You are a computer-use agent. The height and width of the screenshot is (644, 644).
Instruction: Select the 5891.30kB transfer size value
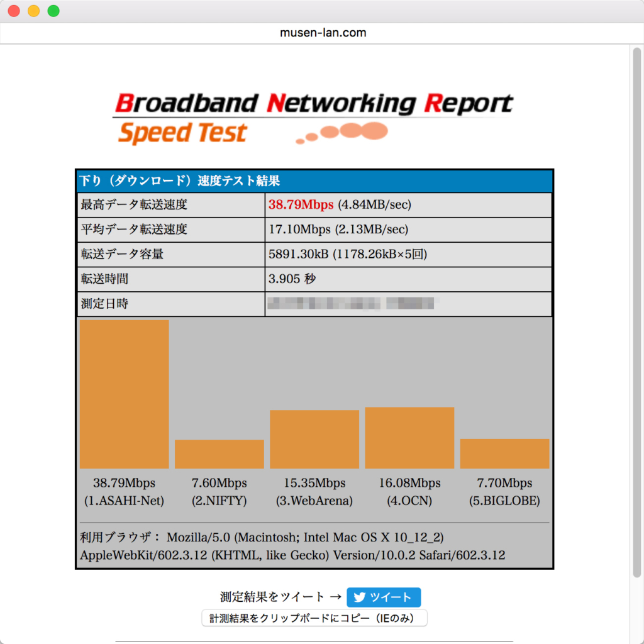298,254
